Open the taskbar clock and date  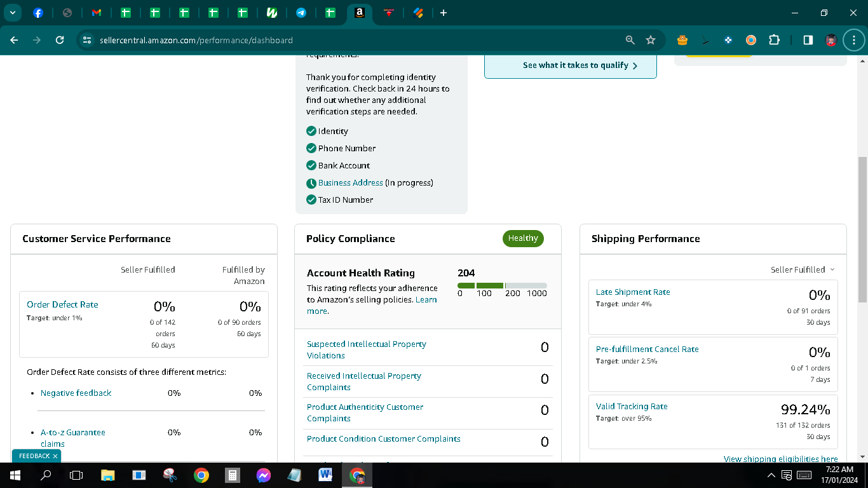click(x=839, y=475)
